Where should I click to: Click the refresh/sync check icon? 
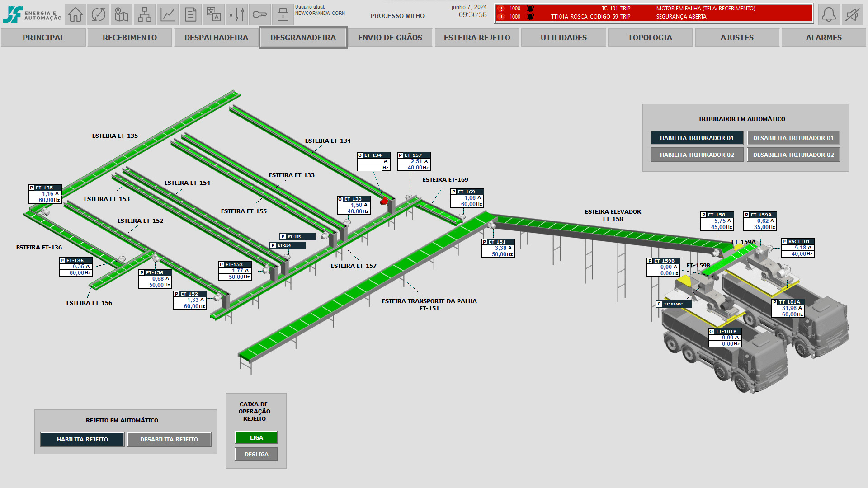pyautogui.click(x=99, y=14)
